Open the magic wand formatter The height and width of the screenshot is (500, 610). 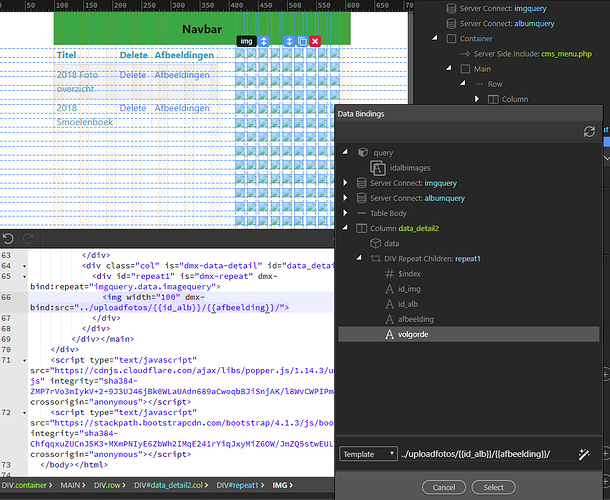tap(584, 454)
